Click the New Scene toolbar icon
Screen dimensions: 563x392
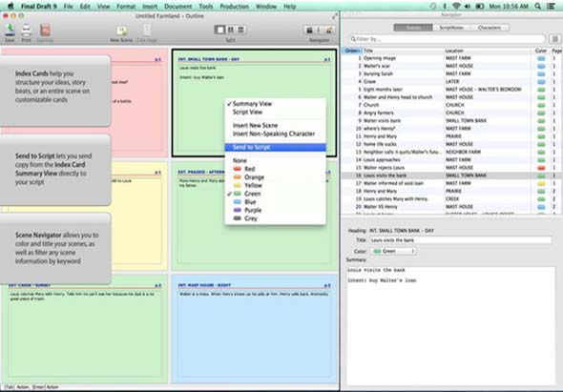coord(122,31)
